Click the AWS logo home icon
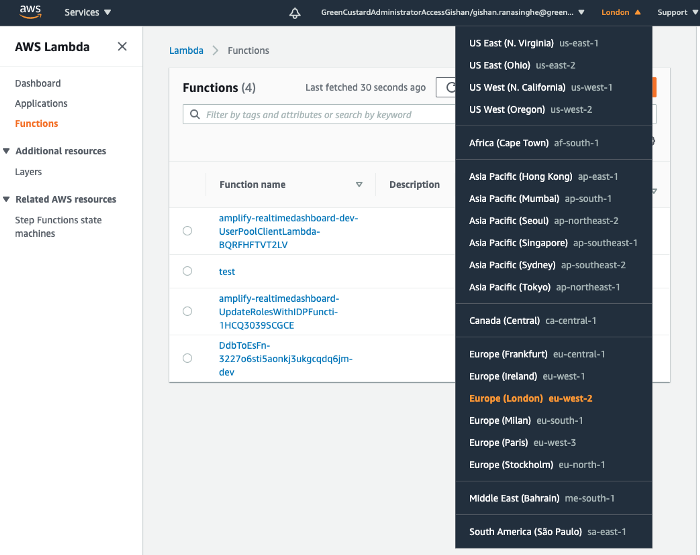The height and width of the screenshot is (555, 700). pos(30,12)
